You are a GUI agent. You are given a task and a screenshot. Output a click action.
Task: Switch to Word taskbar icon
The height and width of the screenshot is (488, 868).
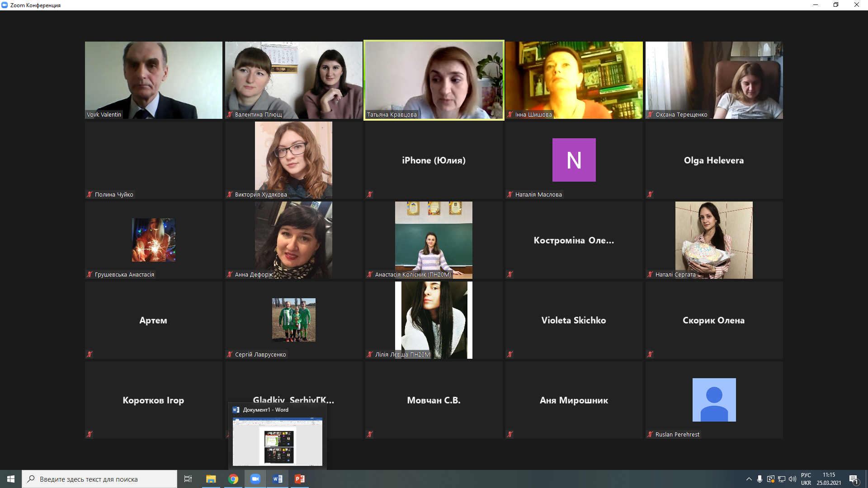[278, 479]
